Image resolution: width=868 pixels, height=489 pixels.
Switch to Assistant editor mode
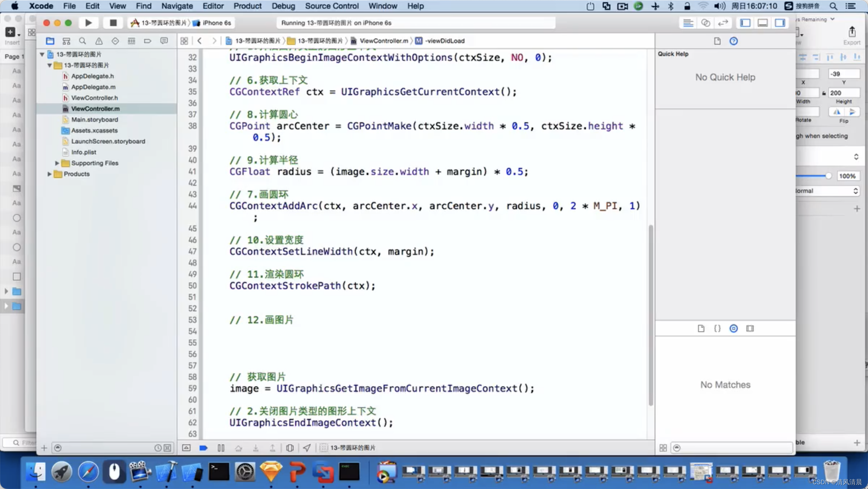pyautogui.click(x=705, y=23)
